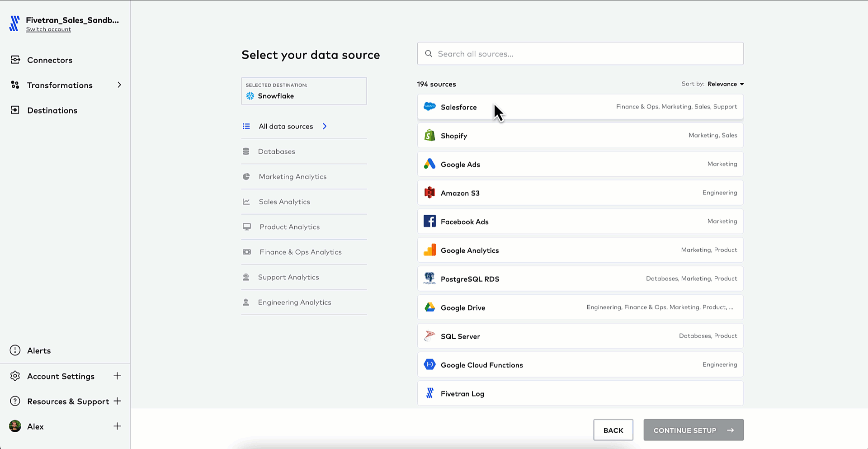Select the Shopify source name
The image size is (868, 449).
coord(454,136)
